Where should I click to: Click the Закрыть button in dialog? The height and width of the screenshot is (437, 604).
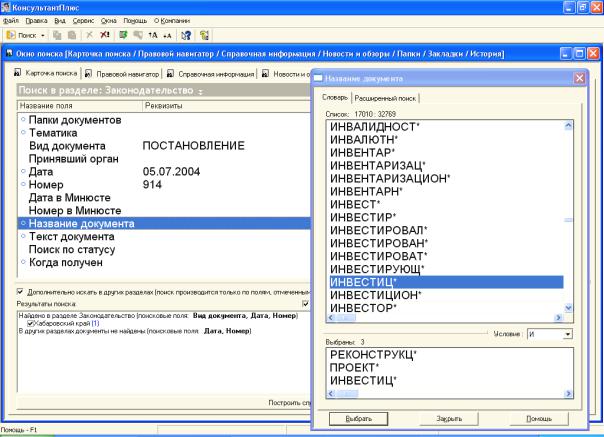coord(449,419)
